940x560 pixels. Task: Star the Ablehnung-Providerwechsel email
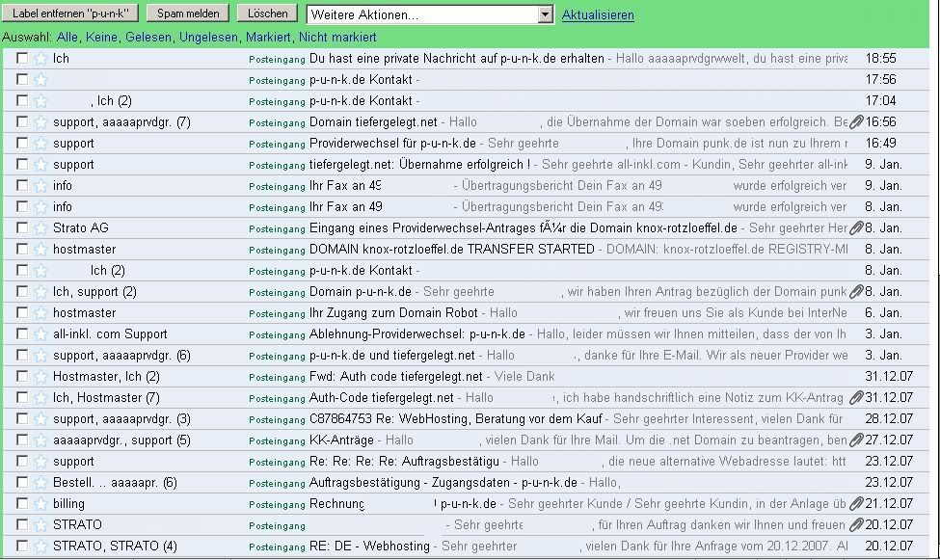pyautogui.click(x=40, y=333)
